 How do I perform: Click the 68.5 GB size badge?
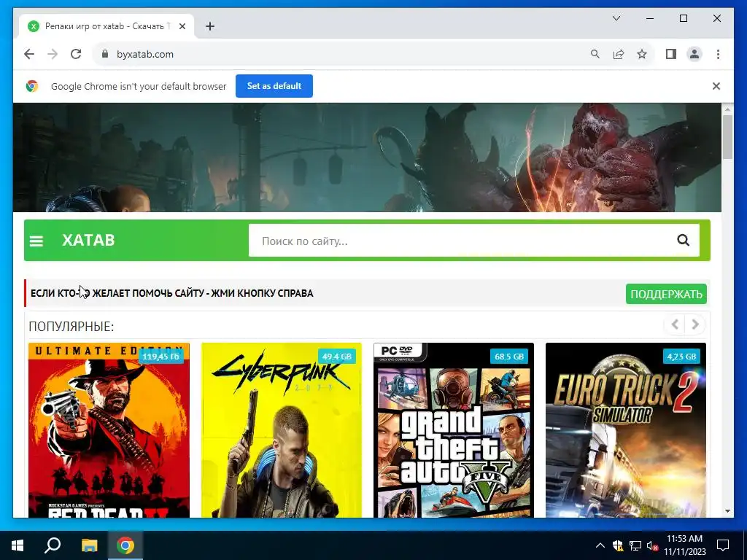click(508, 356)
